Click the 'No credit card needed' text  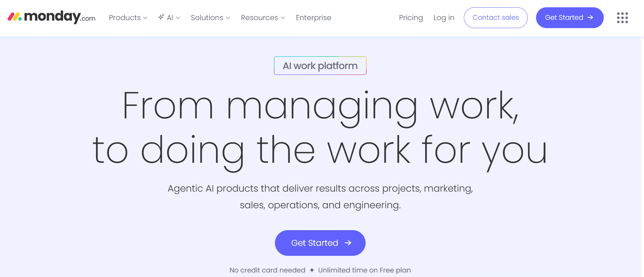[x=267, y=270]
